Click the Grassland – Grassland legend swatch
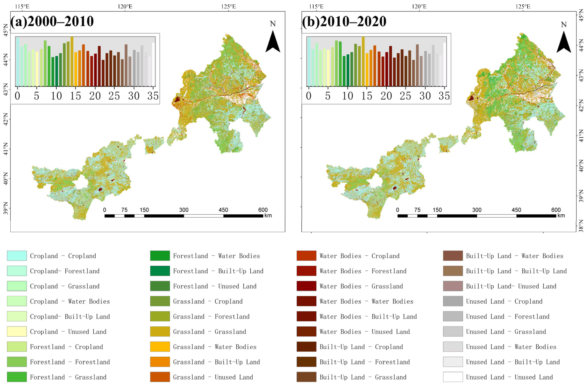 (x=160, y=331)
